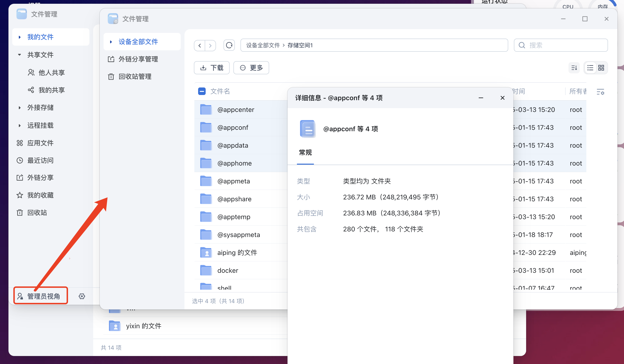
Task: Open 应用文件 in sidebar
Action: point(51,143)
